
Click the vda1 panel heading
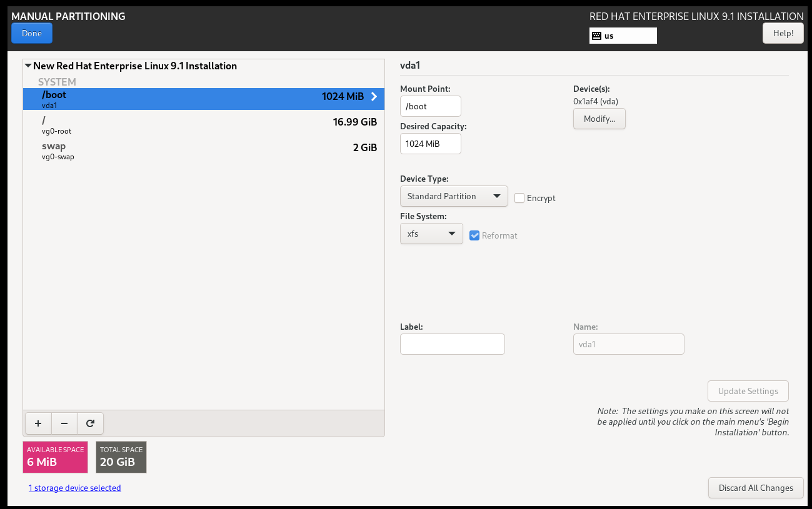[411, 65]
